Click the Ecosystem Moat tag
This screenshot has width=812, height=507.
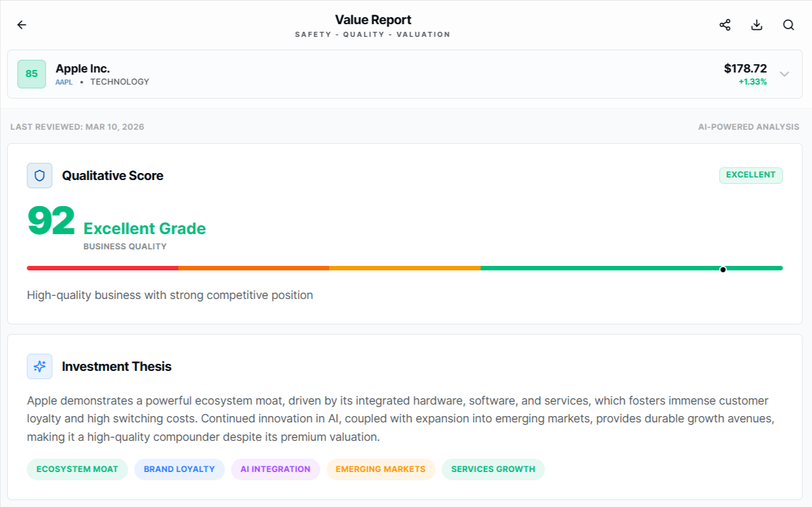[x=77, y=469]
